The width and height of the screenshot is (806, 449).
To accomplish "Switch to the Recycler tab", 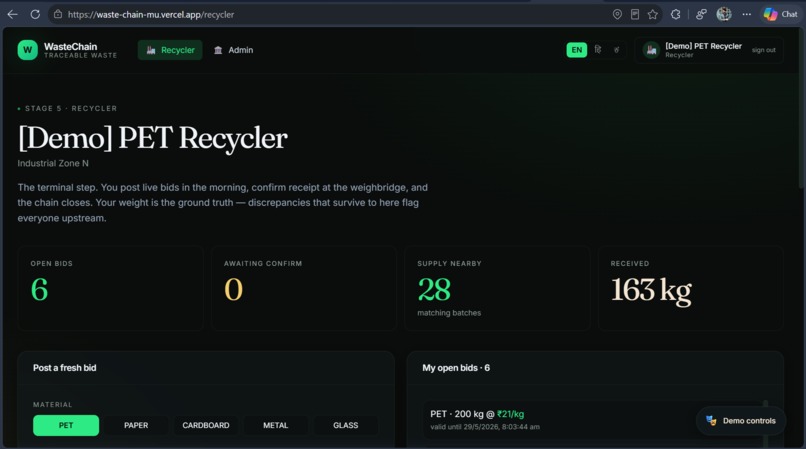I will (x=170, y=50).
